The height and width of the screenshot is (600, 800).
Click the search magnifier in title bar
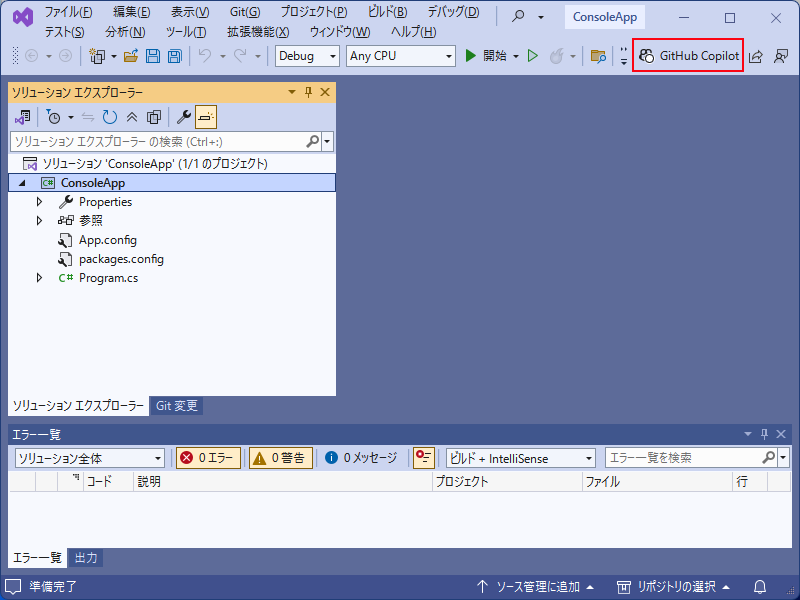518,17
